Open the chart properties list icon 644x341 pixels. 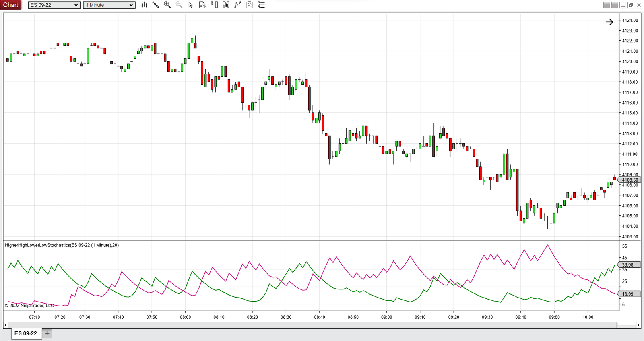click(261, 5)
